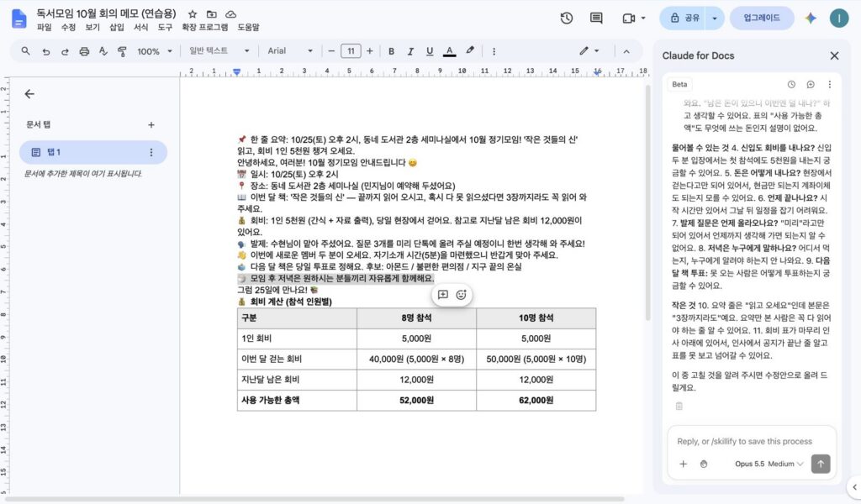The height and width of the screenshot is (504, 861).
Task: Open the 수정 menu
Action: 68,28
